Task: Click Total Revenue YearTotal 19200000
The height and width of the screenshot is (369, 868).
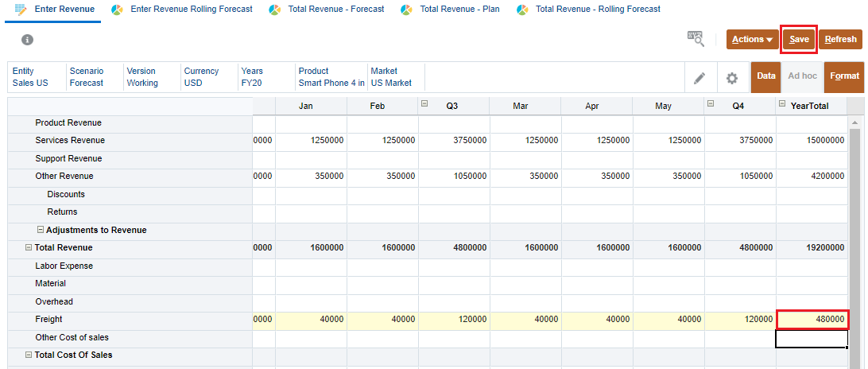Action: [812, 248]
